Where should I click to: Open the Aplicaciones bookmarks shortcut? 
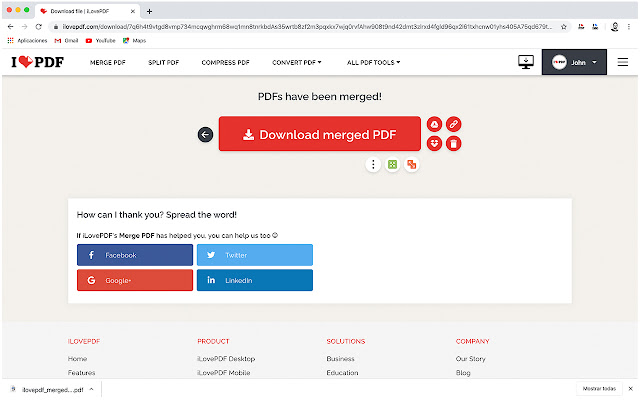pyautogui.click(x=27, y=40)
